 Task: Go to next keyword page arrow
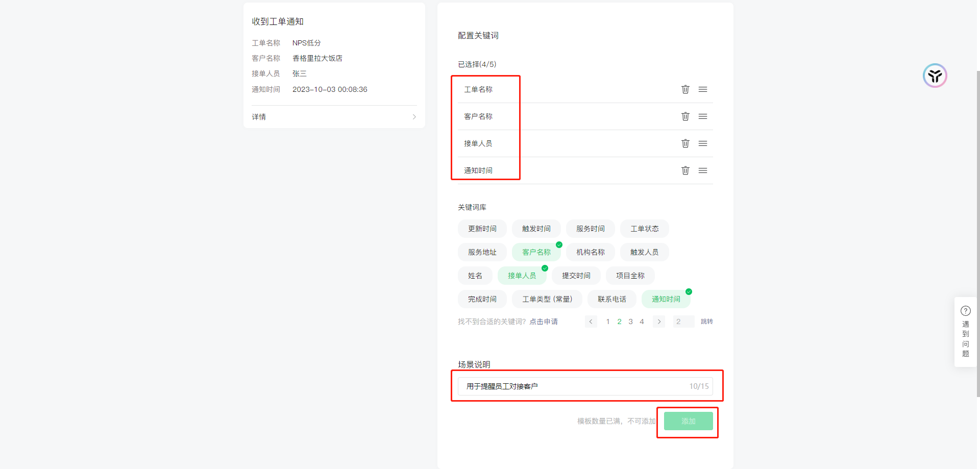(x=659, y=322)
